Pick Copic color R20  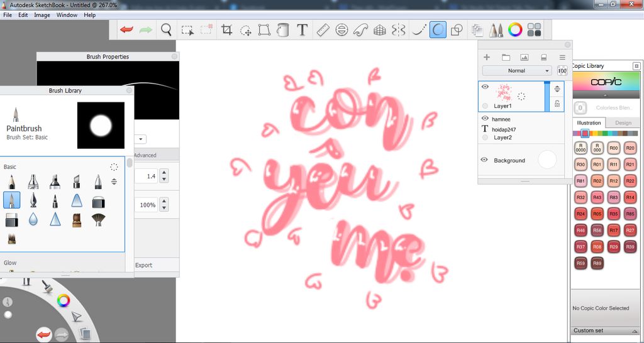630,148
